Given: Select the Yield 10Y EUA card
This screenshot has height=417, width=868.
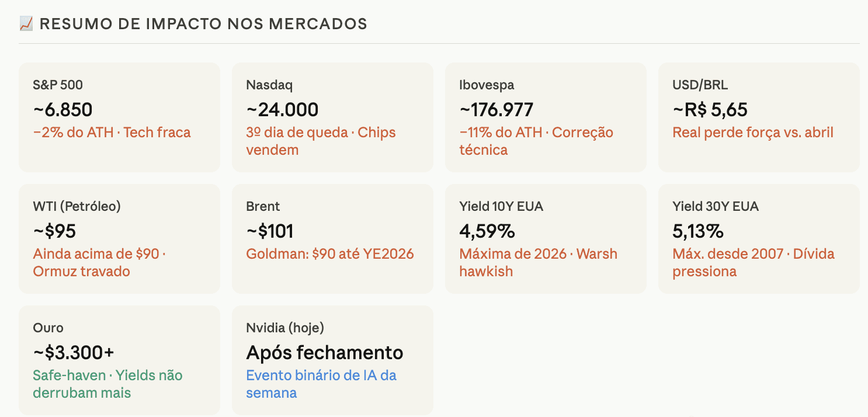Looking at the screenshot, I should tap(546, 239).
